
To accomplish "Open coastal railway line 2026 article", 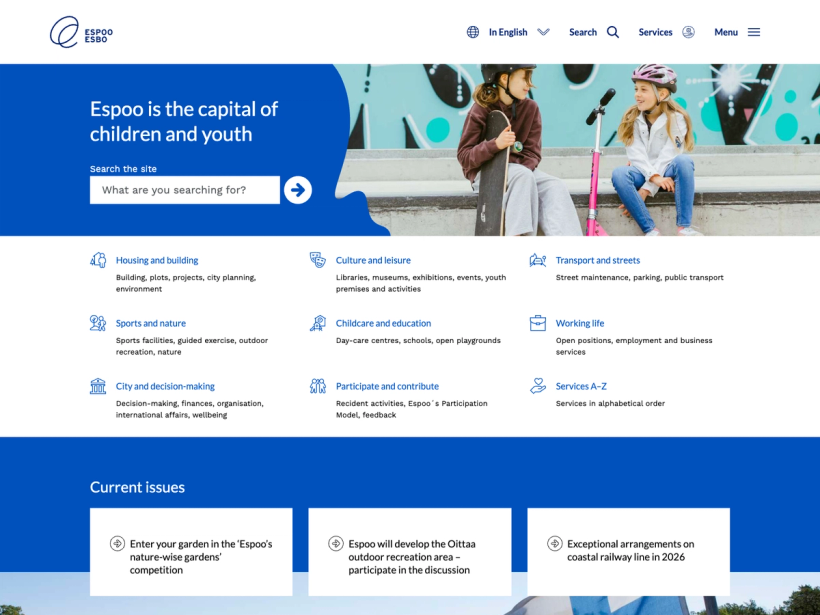I will tap(631, 550).
